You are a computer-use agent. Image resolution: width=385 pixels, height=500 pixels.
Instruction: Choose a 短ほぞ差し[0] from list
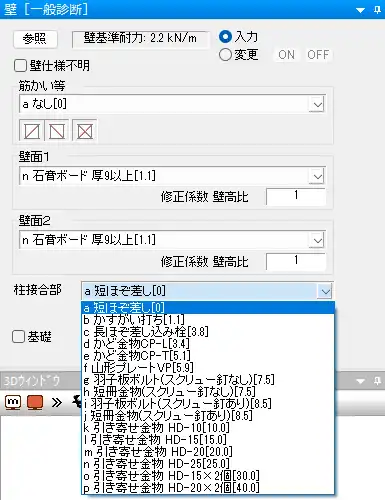click(208, 307)
